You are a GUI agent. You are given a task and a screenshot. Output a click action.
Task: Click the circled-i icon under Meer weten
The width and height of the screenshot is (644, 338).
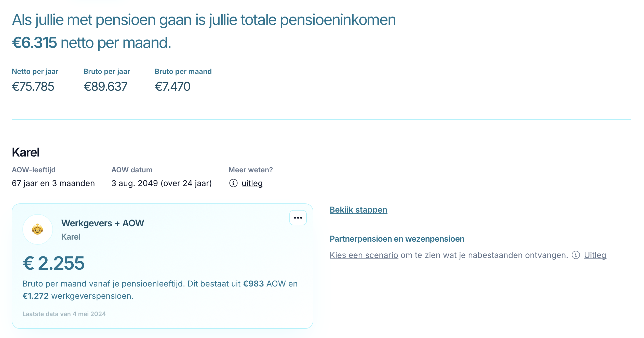(x=233, y=183)
